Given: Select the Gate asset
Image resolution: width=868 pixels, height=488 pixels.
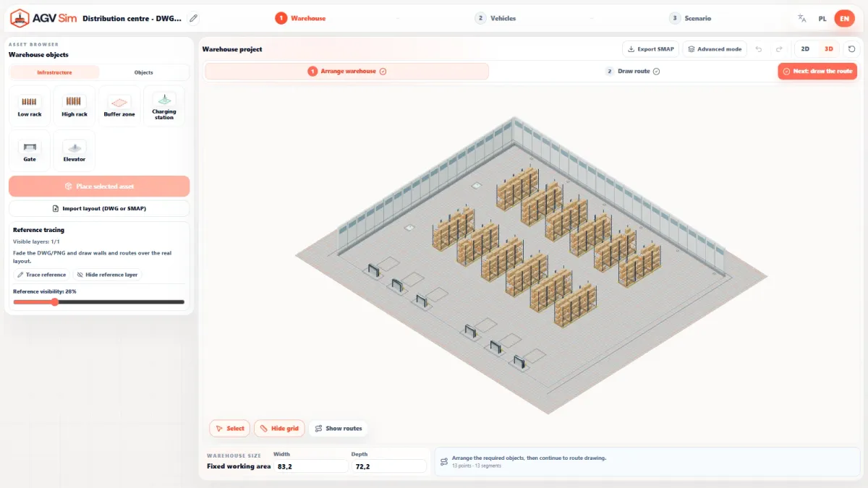Looking at the screenshot, I should 30,151.
